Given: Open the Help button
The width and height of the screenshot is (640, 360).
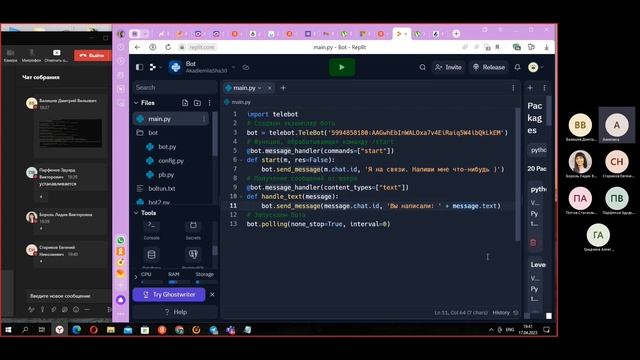Looking at the screenshot, I should [175, 312].
